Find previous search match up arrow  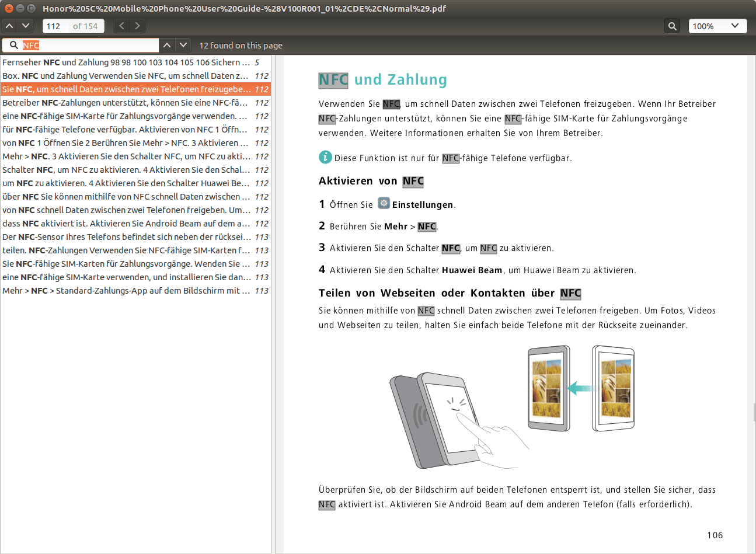tap(167, 45)
